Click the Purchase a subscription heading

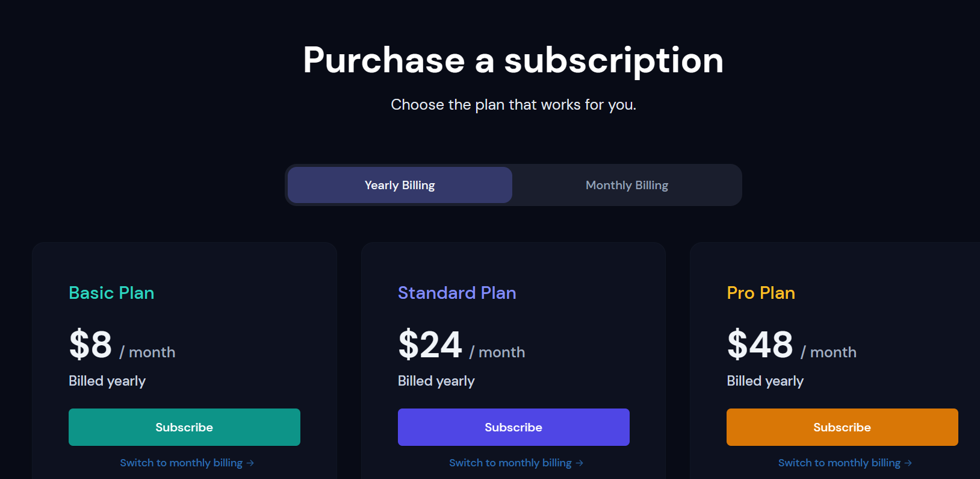513,60
